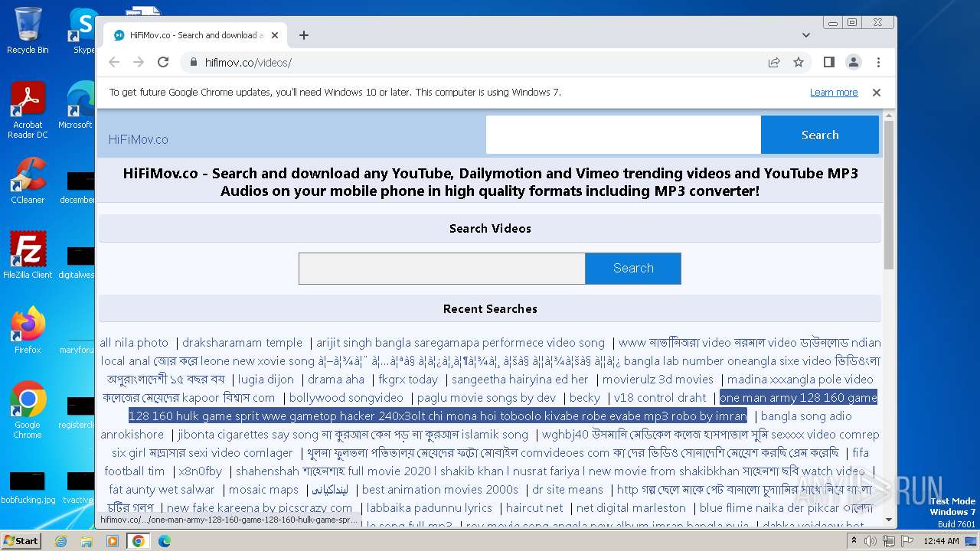Open Firefox desktop icon
This screenshot has height=551, width=980.
tap(28, 331)
